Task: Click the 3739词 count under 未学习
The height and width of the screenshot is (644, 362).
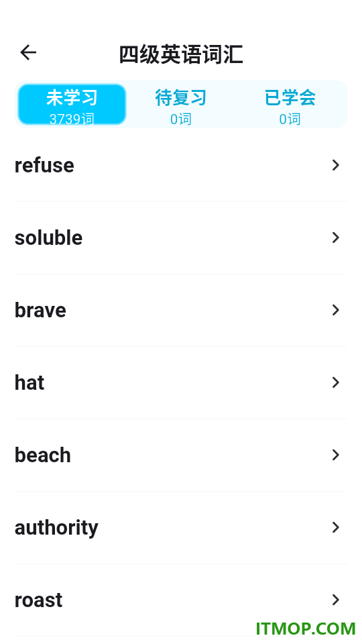Action: coord(72,119)
